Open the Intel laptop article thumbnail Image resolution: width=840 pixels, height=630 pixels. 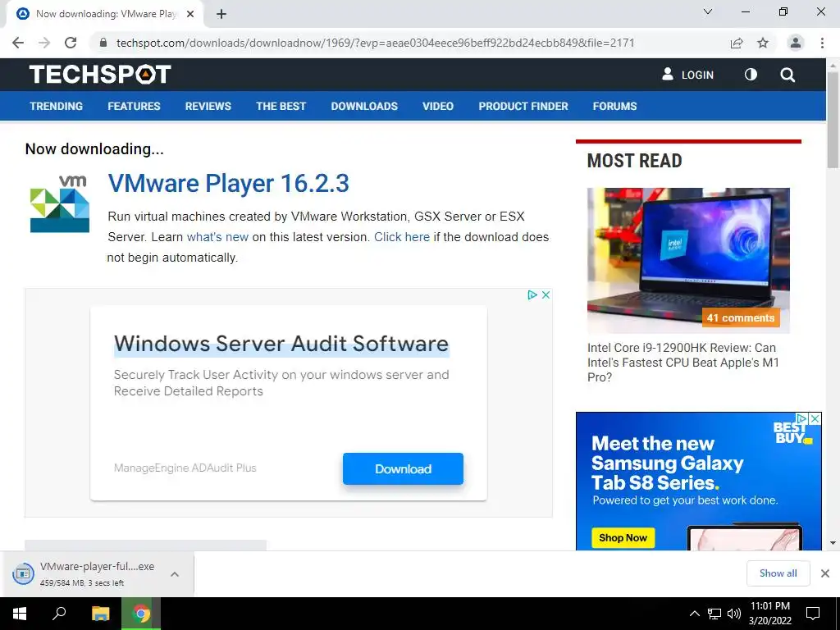(688, 260)
